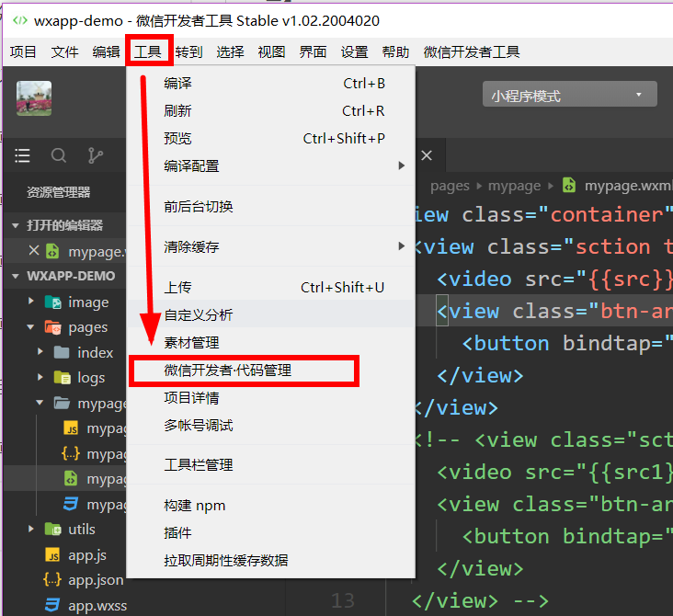Click the pages folder icon

click(53, 327)
